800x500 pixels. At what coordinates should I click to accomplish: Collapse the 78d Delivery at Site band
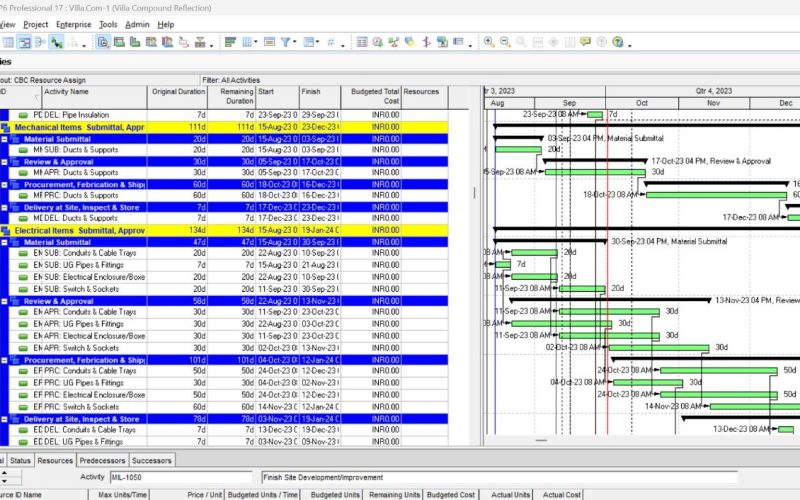pos(4,419)
